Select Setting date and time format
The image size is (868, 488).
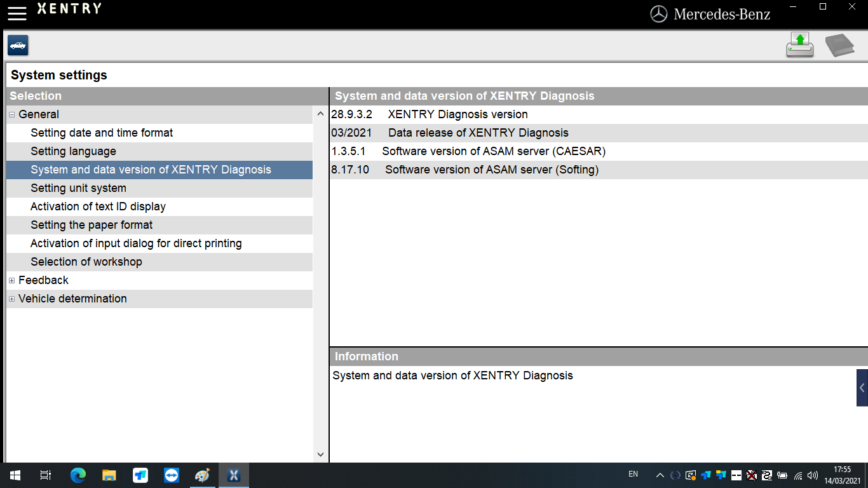(102, 133)
